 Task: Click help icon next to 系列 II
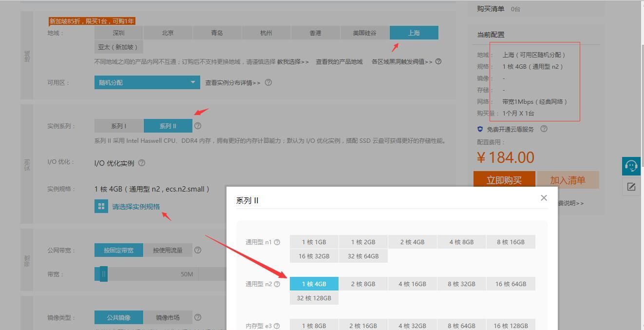point(198,126)
